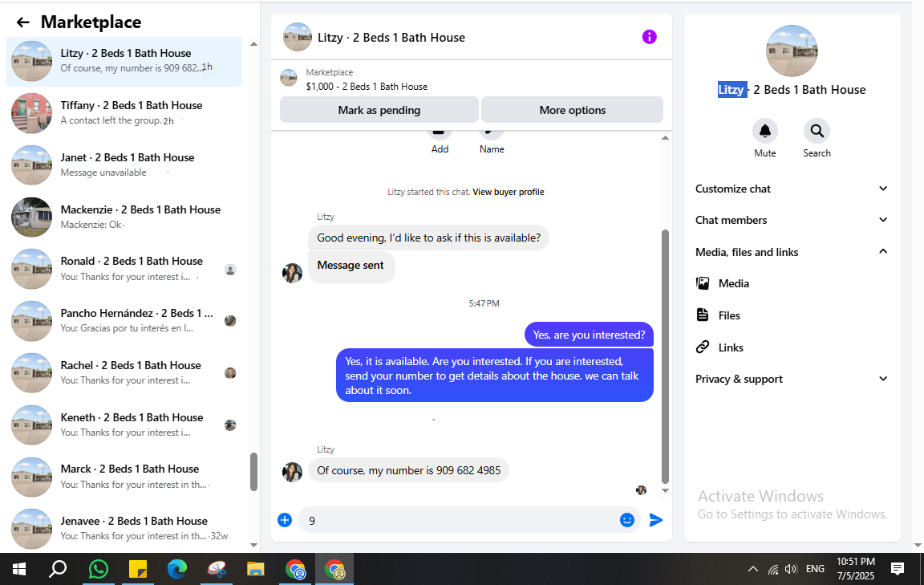Click Name button in chat
Viewport: 924px width, 585px height.
492,143
